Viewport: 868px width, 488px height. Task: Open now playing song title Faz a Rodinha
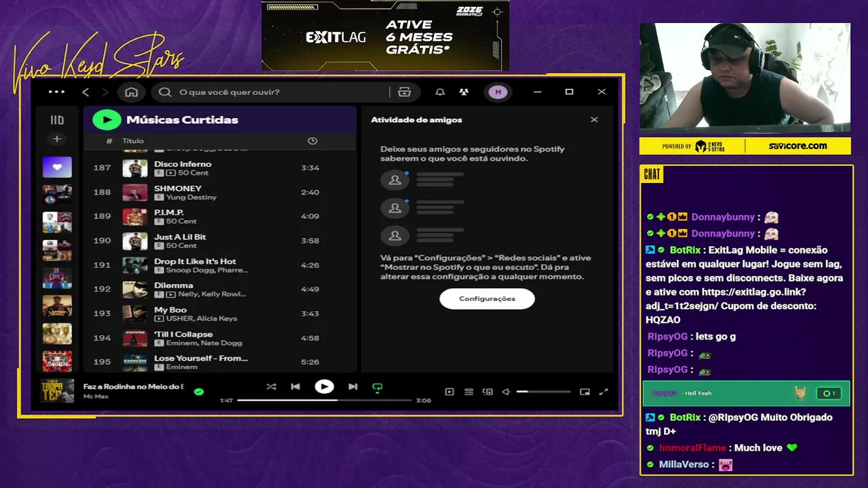(134, 386)
